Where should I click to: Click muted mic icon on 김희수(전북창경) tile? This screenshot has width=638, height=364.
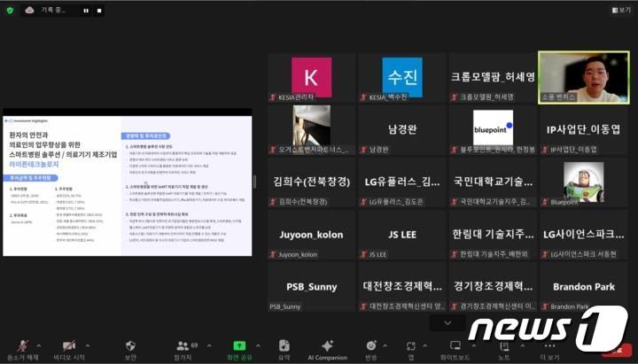(273, 202)
